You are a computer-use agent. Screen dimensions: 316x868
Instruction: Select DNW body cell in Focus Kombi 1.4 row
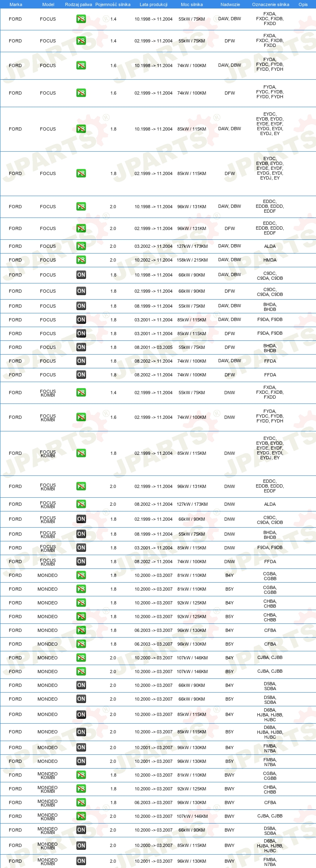pos(230,393)
